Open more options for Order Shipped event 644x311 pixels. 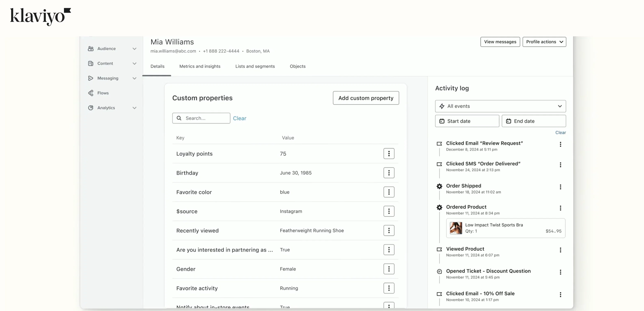(560, 187)
